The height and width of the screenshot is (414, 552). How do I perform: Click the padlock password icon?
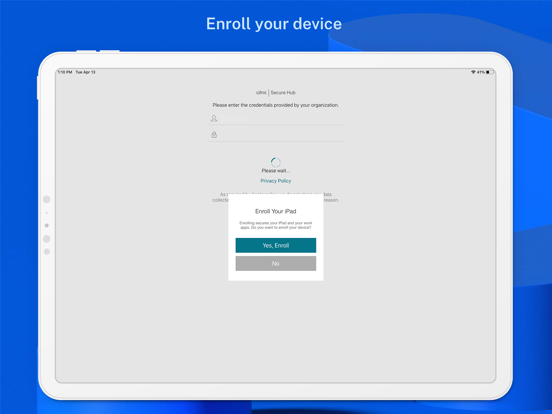point(214,134)
